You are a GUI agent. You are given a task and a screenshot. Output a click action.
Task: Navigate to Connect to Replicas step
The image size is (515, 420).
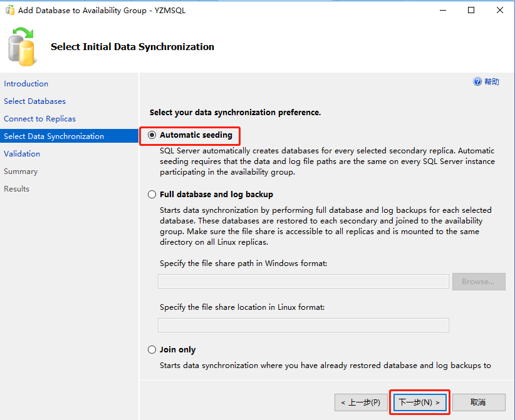click(x=40, y=119)
